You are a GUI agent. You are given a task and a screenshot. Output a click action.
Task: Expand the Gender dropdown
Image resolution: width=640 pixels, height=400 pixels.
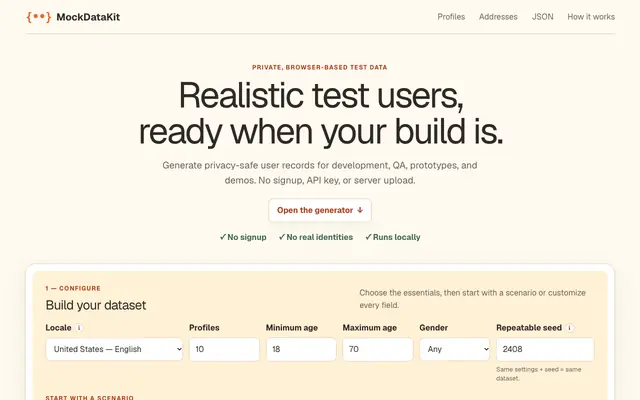pyautogui.click(x=454, y=349)
